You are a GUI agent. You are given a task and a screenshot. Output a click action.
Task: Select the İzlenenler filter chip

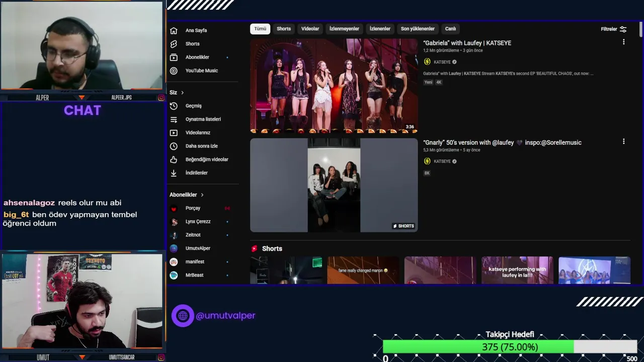point(380,29)
